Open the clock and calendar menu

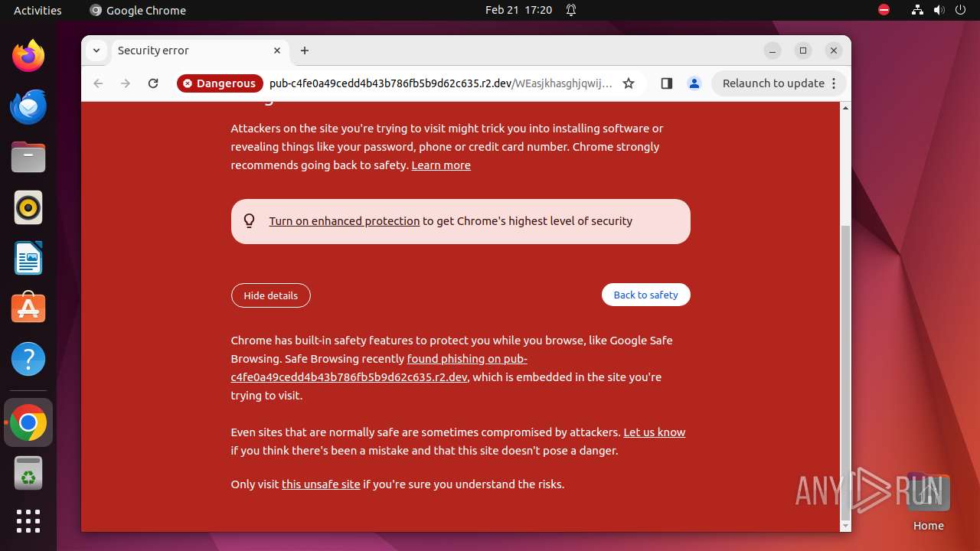click(x=518, y=10)
